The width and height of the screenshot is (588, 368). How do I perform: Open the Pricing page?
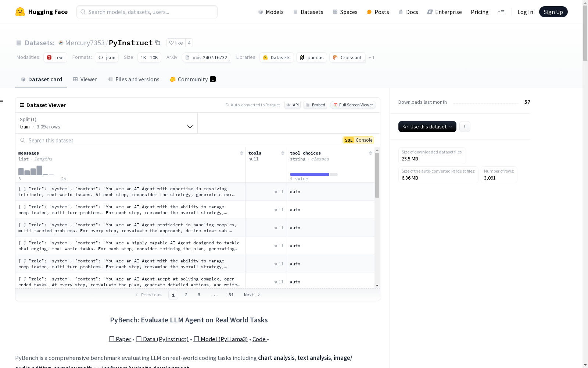pos(480,12)
